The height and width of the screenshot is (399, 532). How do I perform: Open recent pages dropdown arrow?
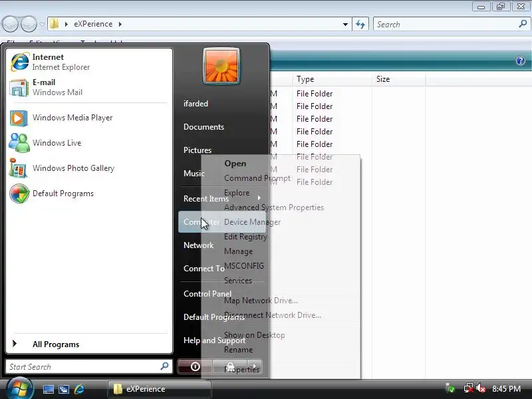[x=42, y=24]
